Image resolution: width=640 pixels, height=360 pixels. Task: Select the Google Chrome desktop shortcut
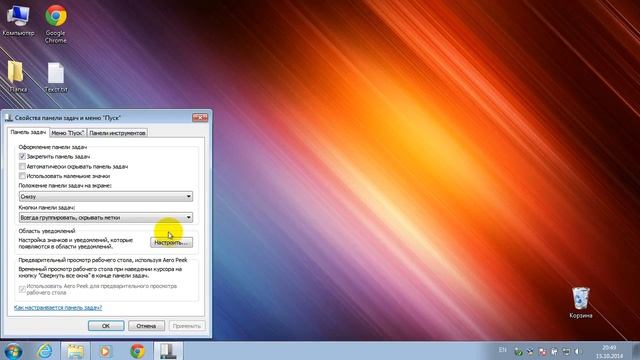click(56, 24)
